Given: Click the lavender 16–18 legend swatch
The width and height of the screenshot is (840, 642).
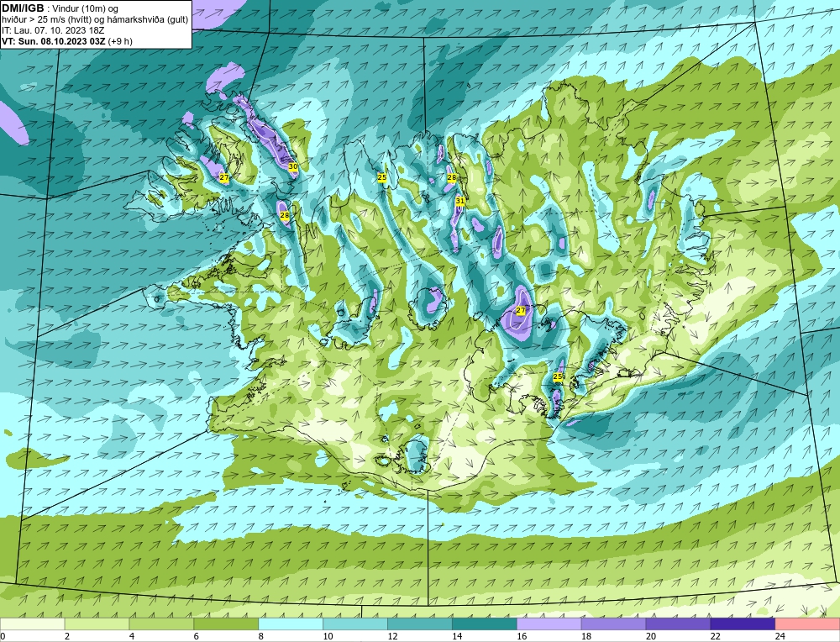Looking at the screenshot, I should click(x=549, y=624).
